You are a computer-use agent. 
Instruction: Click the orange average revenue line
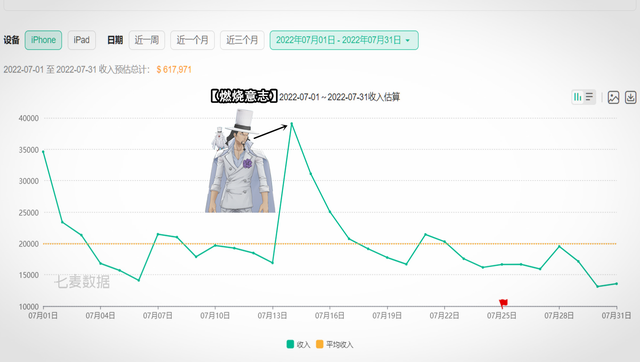pos(330,244)
